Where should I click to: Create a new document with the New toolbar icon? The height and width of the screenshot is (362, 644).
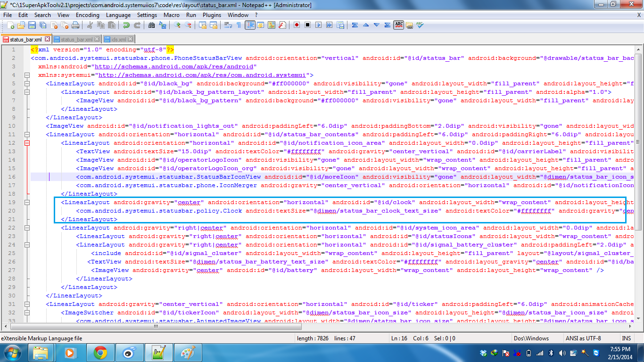click(10, 25)
